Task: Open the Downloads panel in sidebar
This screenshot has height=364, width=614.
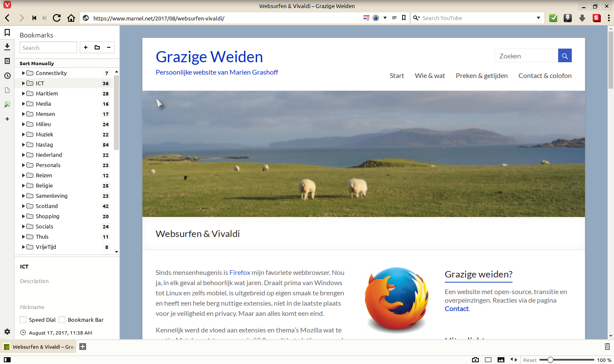Action: point(7,46)
